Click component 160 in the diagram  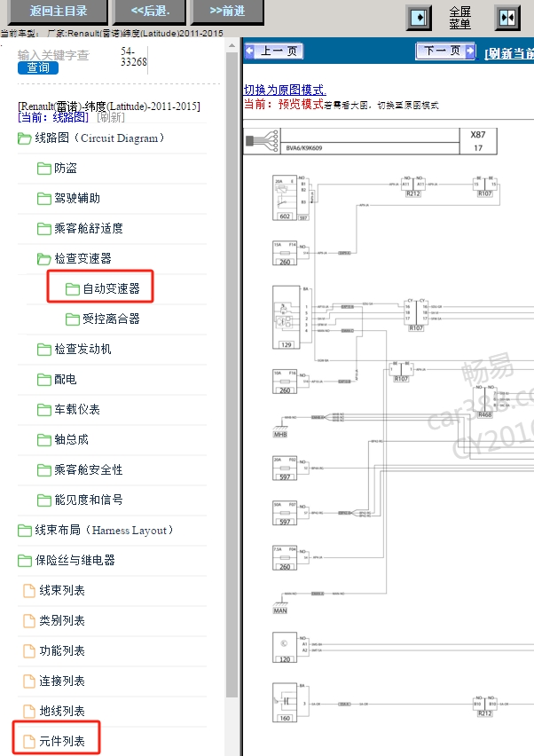pos(285,702)
